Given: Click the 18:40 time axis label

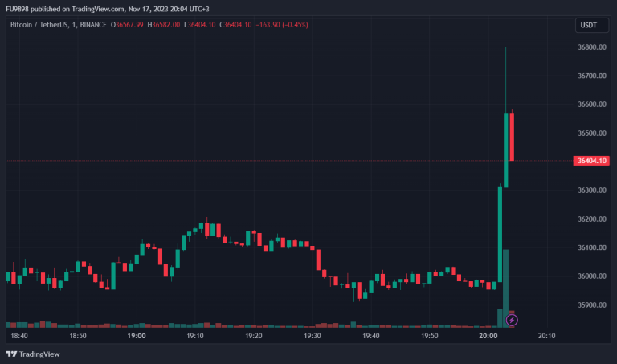Looking at the screenshot, I should click(x=18, y=336).
